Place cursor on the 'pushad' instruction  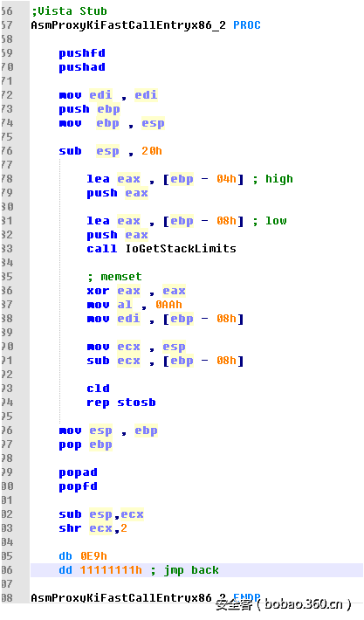(x=82, y=67)
